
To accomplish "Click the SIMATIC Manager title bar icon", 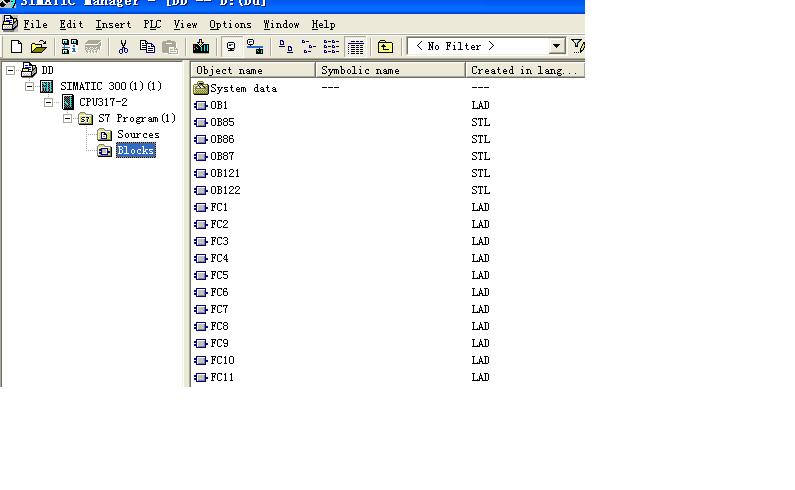I will pos(8,3).
